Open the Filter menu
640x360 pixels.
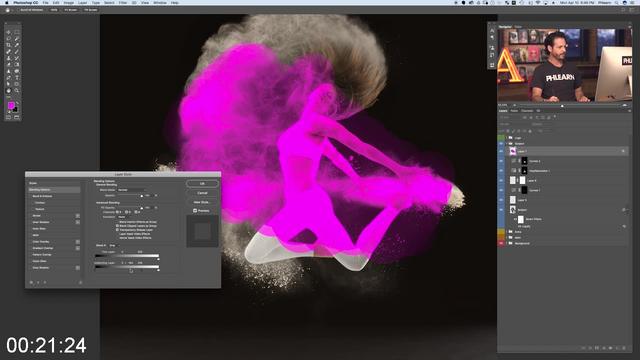click(x=123, y=2)
